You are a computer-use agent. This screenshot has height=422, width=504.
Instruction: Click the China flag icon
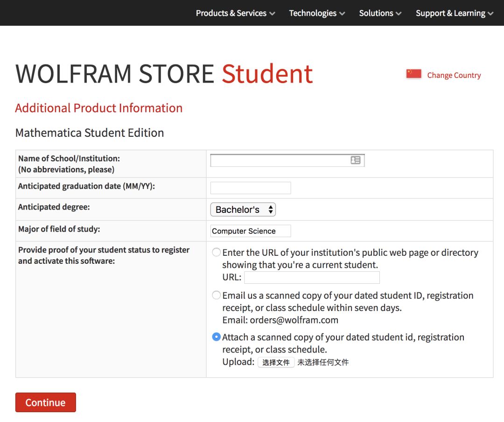click(x=413, y=74)
